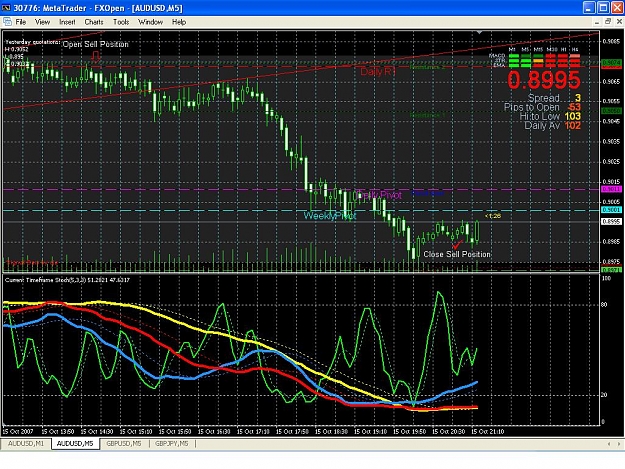Click the Pips to Open label
Screen dimensions: 625x469
point(531,107)
